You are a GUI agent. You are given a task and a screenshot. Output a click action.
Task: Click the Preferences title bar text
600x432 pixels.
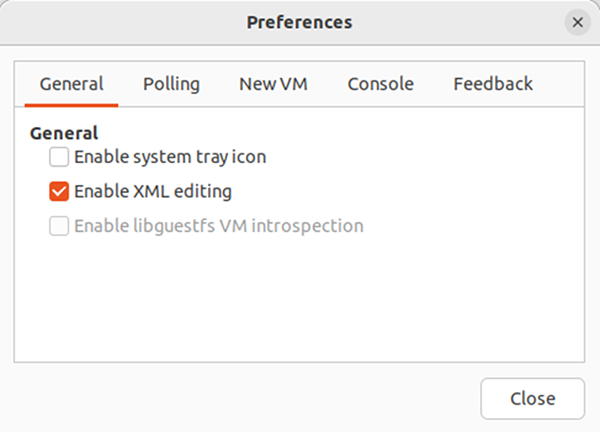[x=299, y=22]
